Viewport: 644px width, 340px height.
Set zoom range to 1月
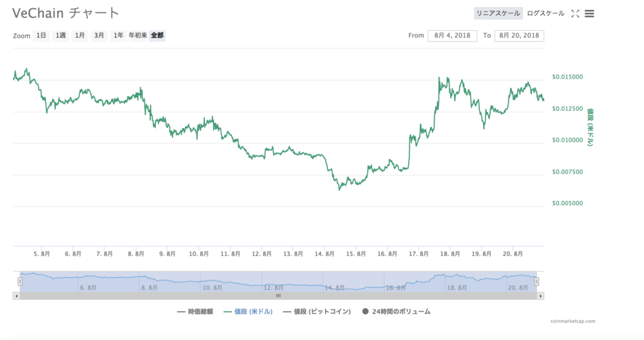(x=80, y=35)
